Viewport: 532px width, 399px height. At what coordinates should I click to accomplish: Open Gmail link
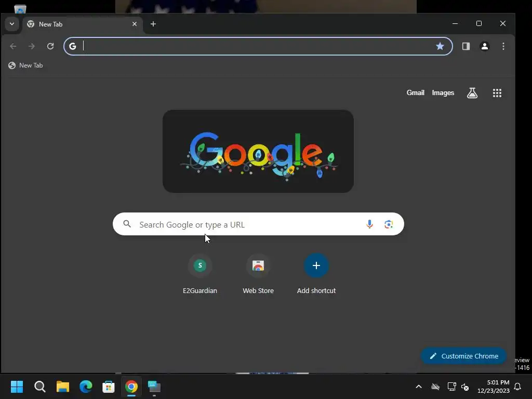[415, 92]
